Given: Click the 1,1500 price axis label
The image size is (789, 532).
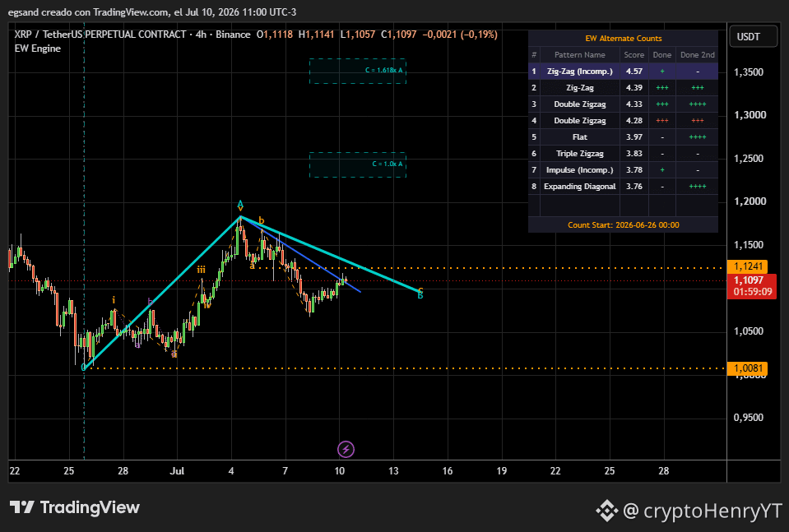Looking at the screenshot, I should click(x=749, y=245).
